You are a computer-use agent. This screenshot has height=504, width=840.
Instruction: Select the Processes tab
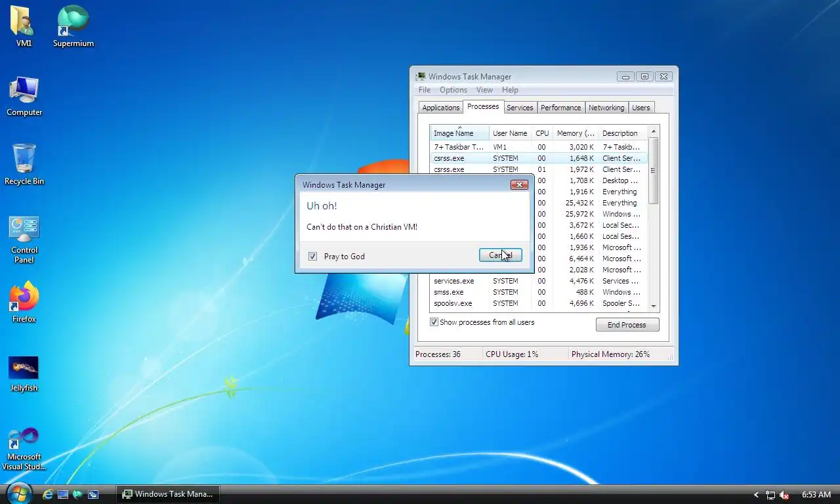pos(483,106)
